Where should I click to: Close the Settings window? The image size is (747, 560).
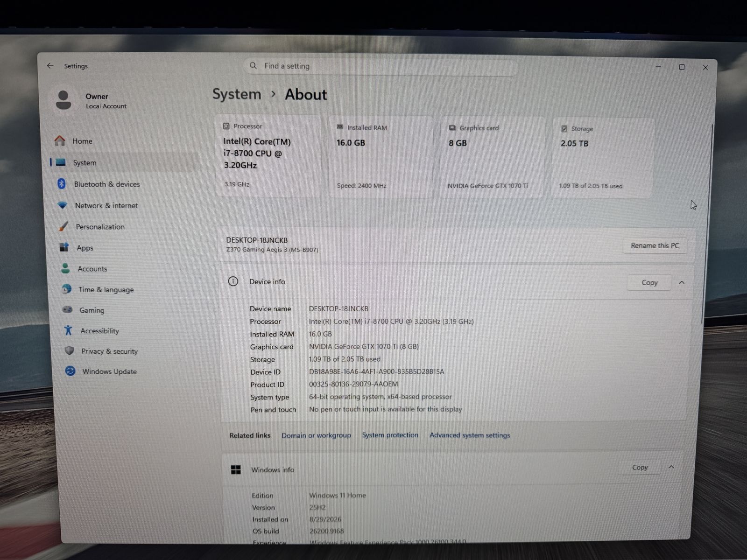tap(705, 68)
